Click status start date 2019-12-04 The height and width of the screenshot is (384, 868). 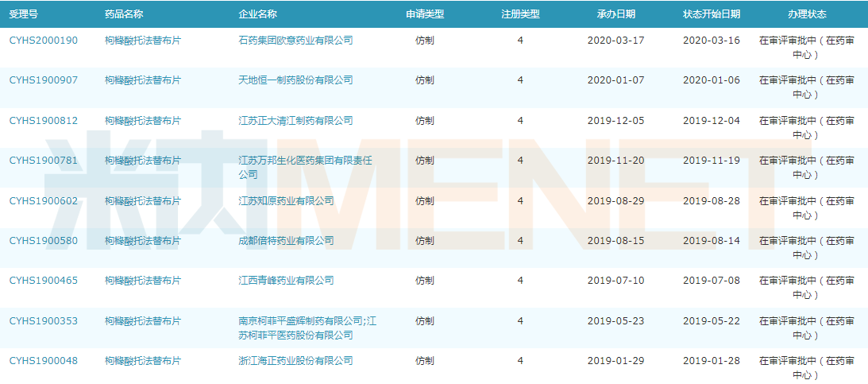pos(712,121)
